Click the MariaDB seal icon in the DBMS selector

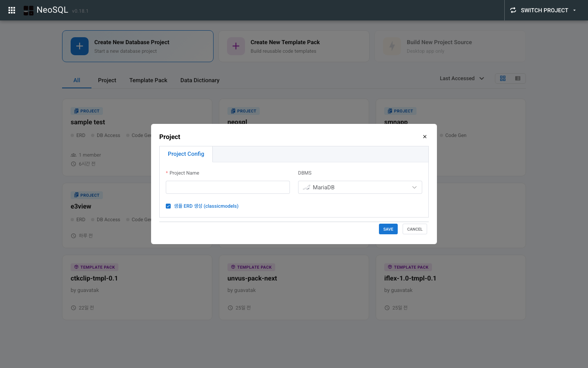point(307,187)
